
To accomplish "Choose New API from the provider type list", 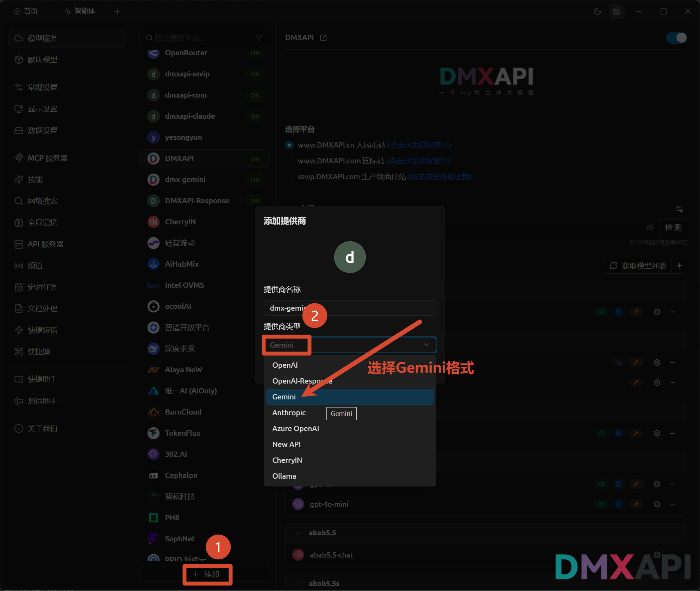I will tap(350, 444).
